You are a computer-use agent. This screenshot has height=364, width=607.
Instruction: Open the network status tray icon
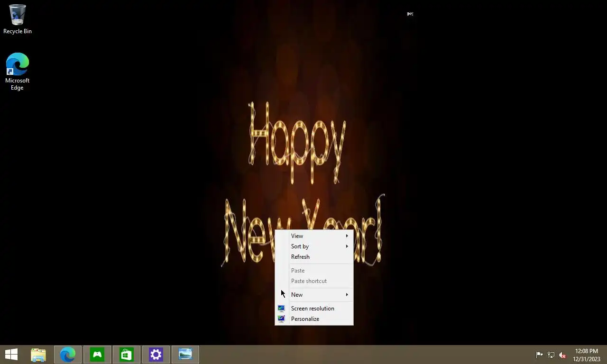(551, 355)
